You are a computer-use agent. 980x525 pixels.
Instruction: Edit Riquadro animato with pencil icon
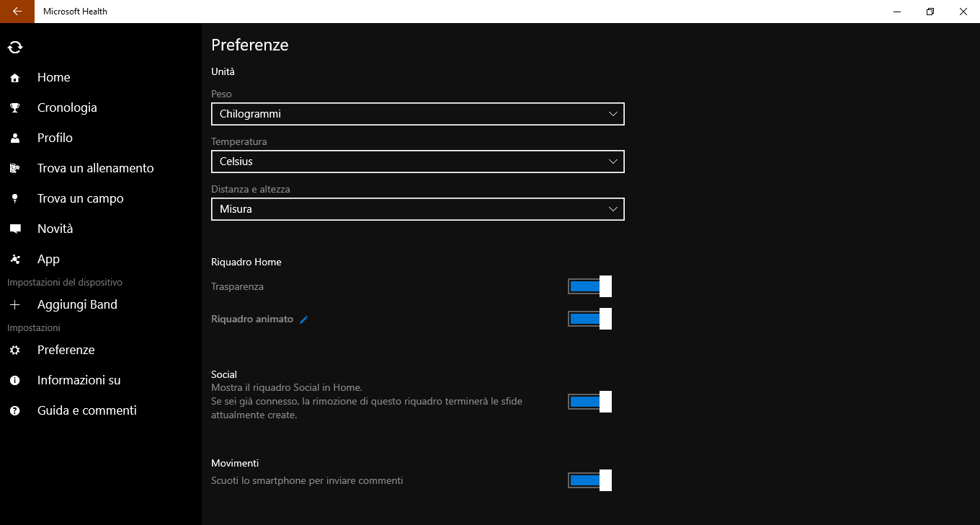(x=303, y=319)
